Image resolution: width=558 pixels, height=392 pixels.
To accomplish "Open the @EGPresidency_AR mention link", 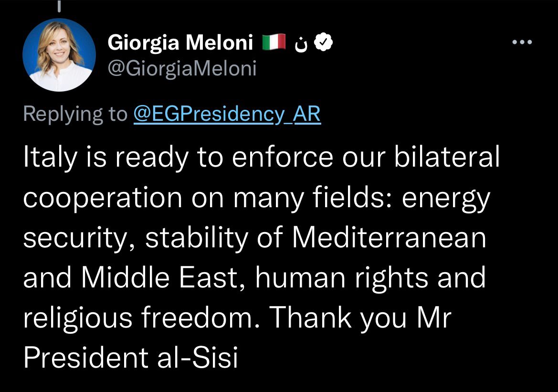I will pyautogui.click(x=227, y=114).
